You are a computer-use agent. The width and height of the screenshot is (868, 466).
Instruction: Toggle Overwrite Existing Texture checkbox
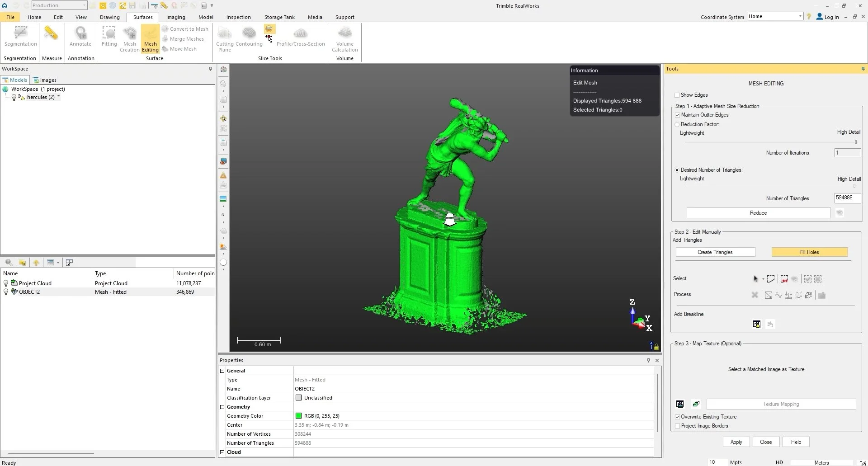pyautogui.click(x=677, y=417)
